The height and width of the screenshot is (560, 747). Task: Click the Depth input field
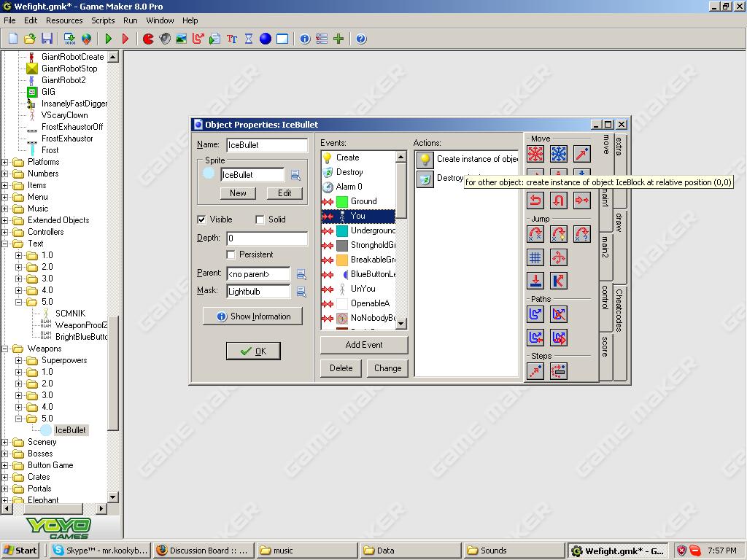pyautogui.click(x=267, y=238)
